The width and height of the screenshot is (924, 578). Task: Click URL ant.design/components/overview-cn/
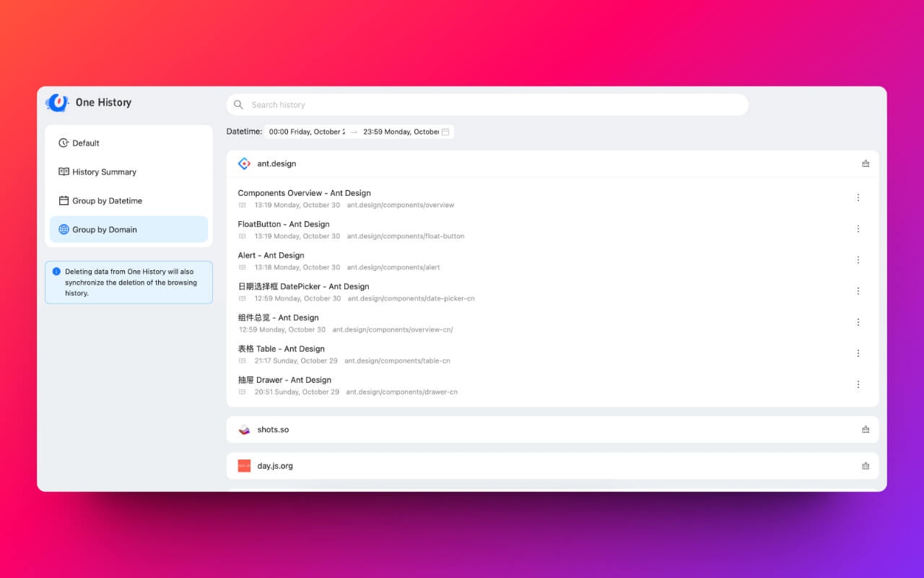point(393,329)
